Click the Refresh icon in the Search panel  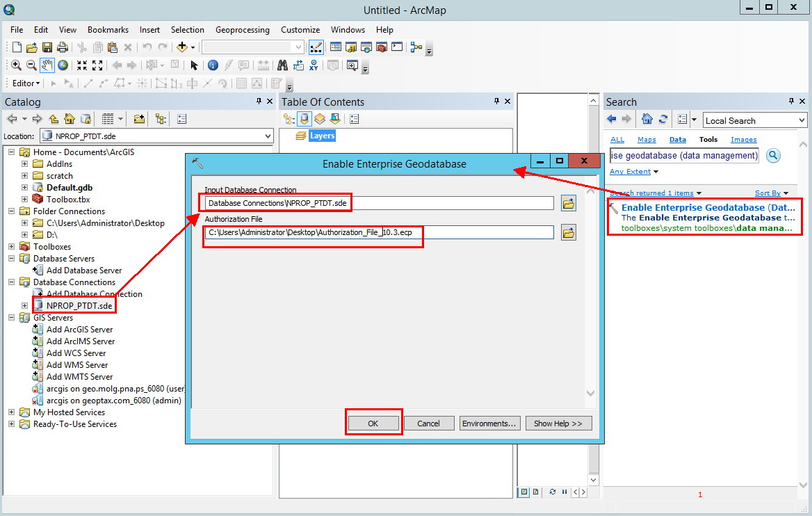[x=663, y=119]
